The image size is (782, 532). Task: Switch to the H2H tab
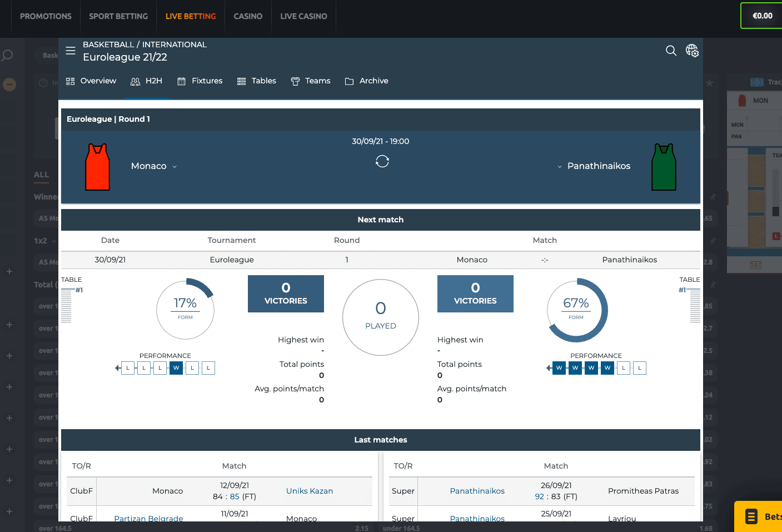pos(147,81)
